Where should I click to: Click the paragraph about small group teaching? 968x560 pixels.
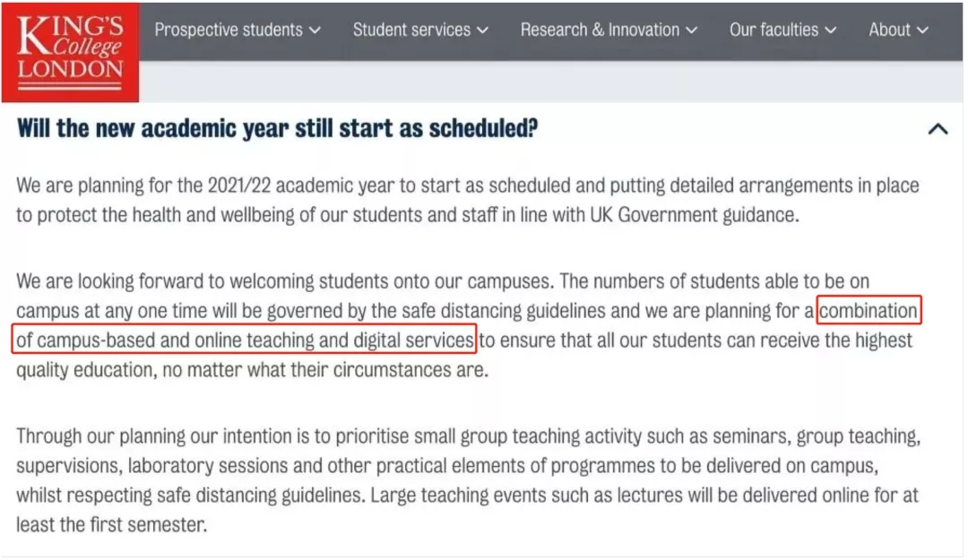468,480
